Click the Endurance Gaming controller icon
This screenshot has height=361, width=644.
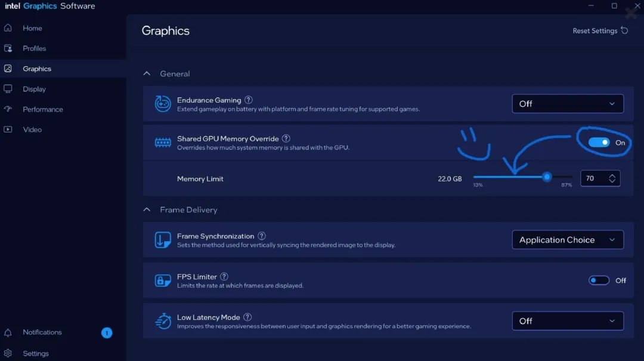(x=163, y=104)
